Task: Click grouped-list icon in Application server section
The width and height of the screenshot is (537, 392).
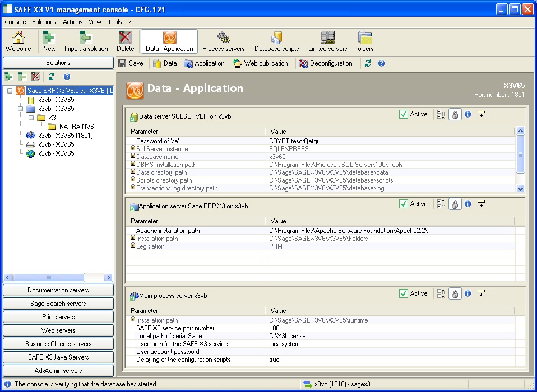Action: [x=441, y=204]
